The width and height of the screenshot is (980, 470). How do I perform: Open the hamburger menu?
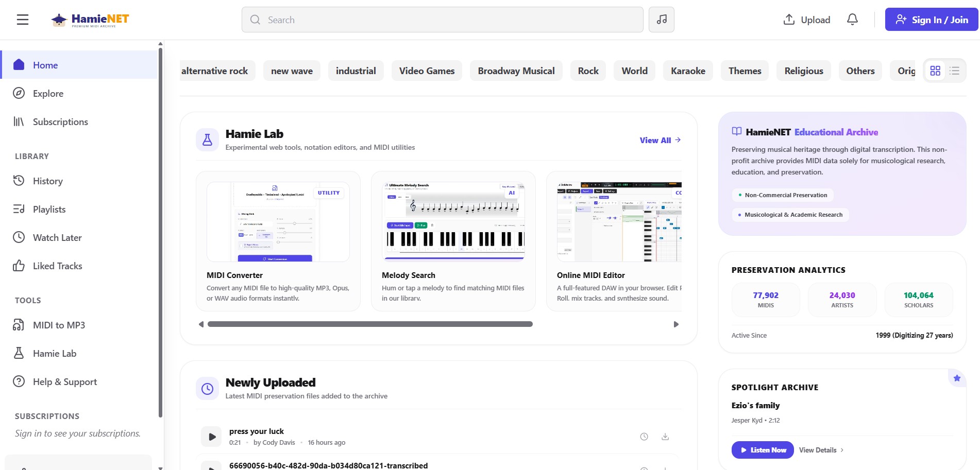23,20
